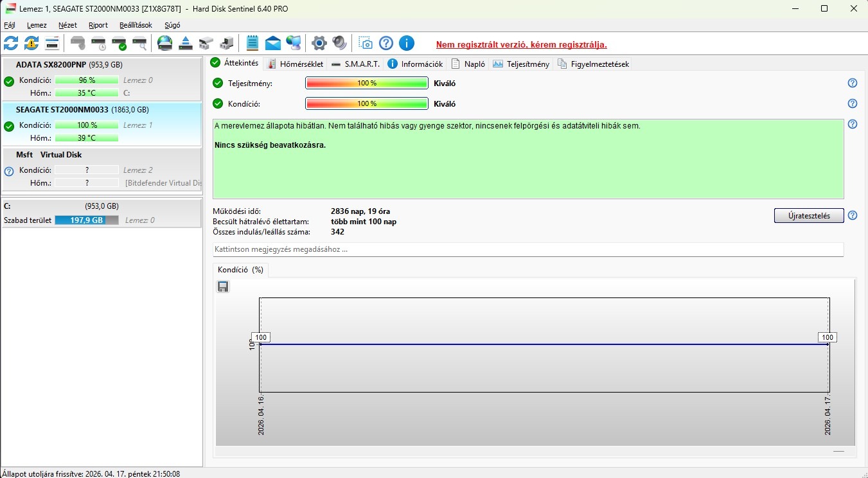Click the Újratesztelés button
Viewport: 868px width, 478px height.
tap(809, 215)
